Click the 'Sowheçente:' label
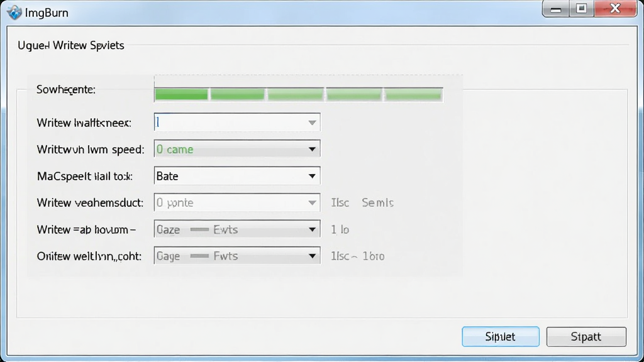 (x=65, y=89)
